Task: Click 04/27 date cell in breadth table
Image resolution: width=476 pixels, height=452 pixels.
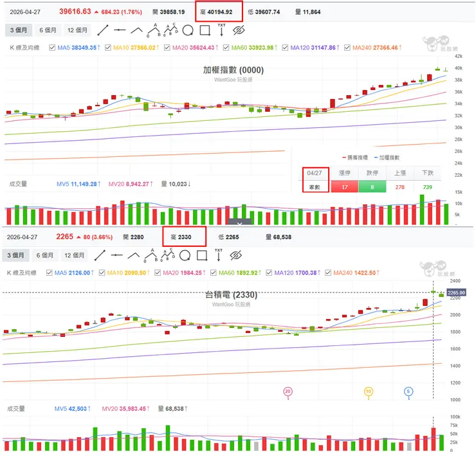Action: click(314, 173)
